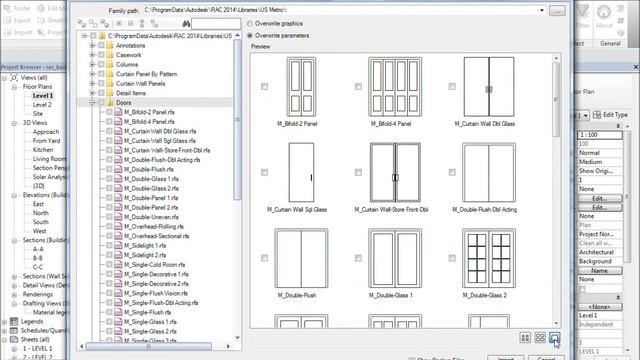Click the Name button in Properties panel
The height and width of the screenshot is (360, 640).
coord(600,271)
